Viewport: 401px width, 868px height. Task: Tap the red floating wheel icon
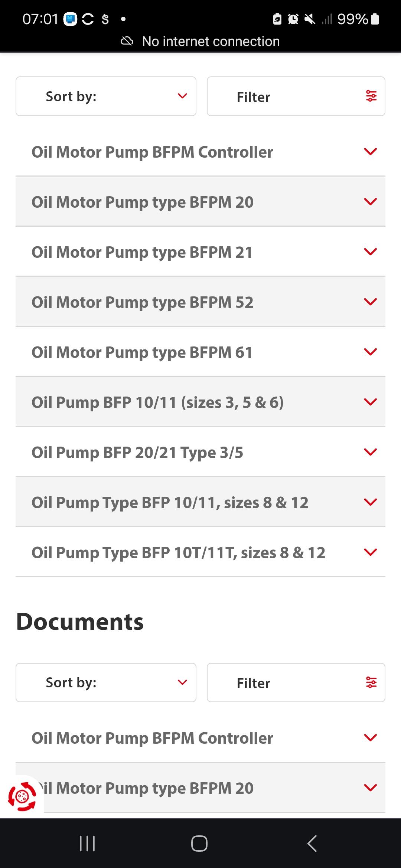click(22, 796)
